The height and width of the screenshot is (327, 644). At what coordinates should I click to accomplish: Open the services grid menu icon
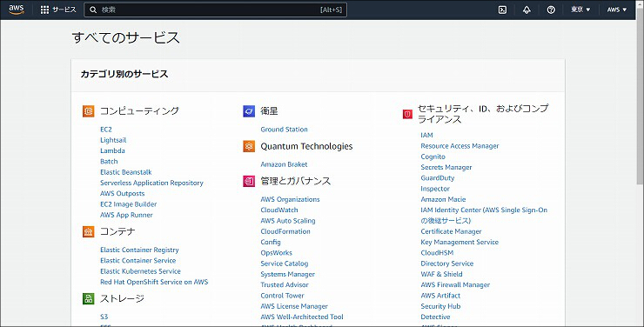[44, 10]
